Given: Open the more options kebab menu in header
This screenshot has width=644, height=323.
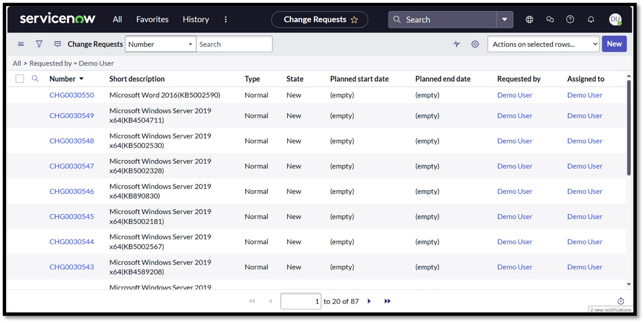Looking at the screenshot, I should coord(225,19).
